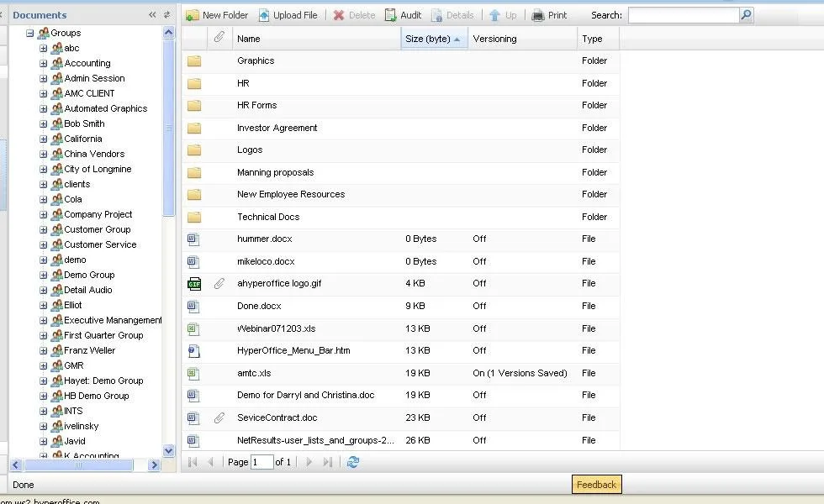Click the Word icon of hummer.docx
This screenshot has height=504, width=824.
click(193, 239)
